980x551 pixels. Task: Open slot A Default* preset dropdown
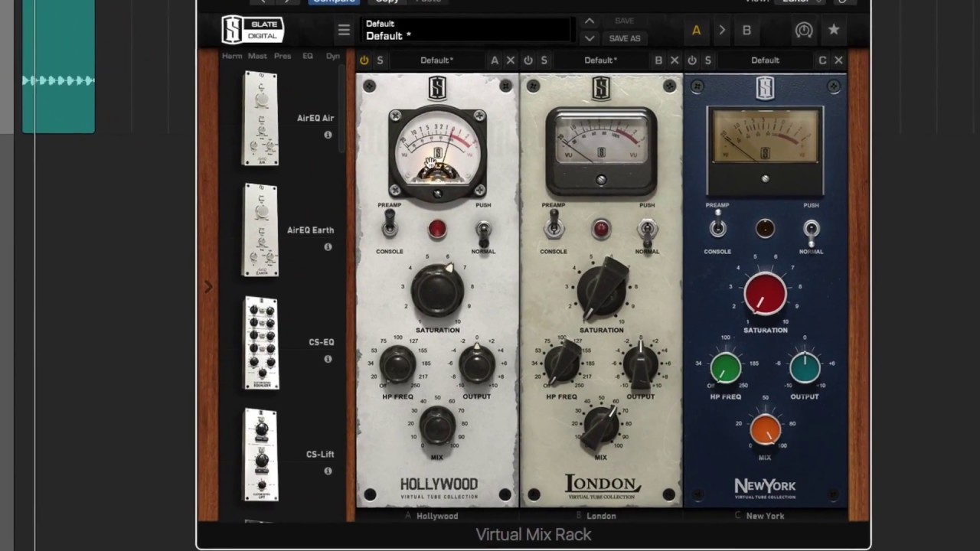pyautogui.click(x=436, y=60)
